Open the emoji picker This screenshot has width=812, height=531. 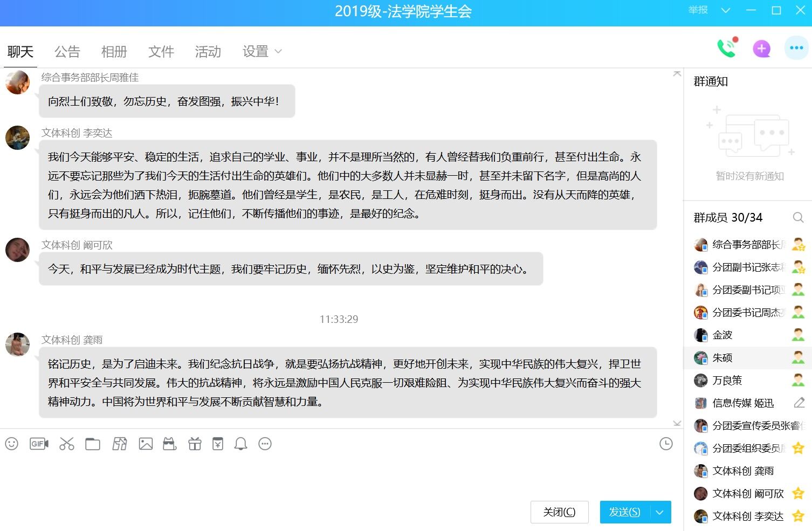coord(12,444)
